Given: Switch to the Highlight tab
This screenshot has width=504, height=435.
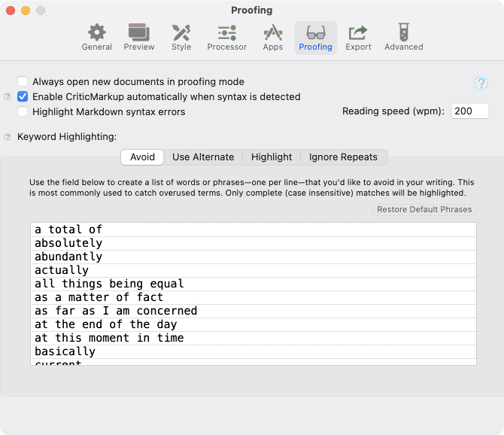Looking at the screenshot, I should 272,157.
